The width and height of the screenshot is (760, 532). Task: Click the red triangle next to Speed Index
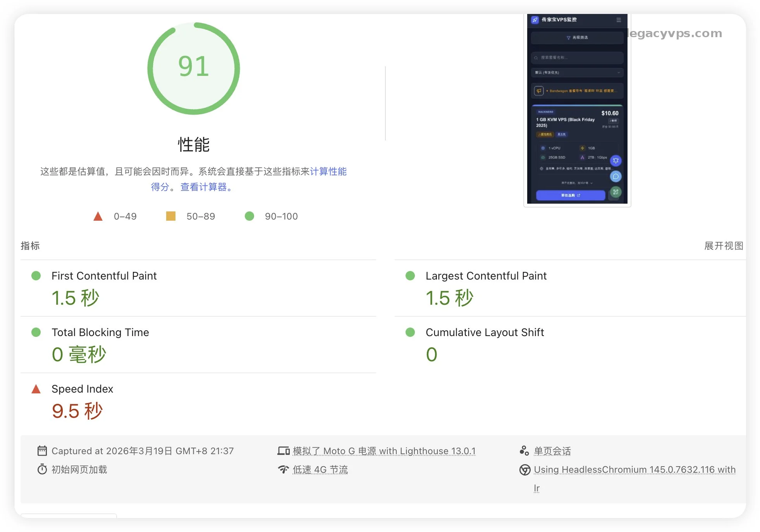click(x=36, y=389)
